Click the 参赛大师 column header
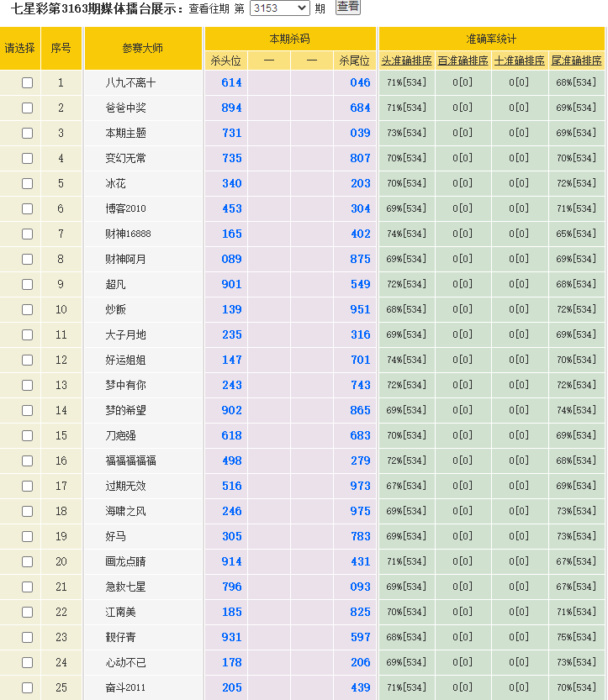 coord(143,49)
